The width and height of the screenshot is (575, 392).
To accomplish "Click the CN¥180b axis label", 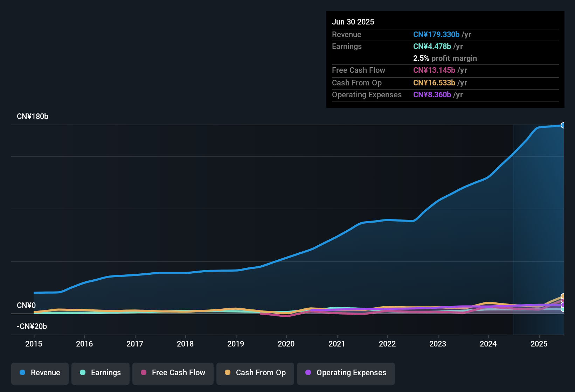I will (x=33, y=117).
